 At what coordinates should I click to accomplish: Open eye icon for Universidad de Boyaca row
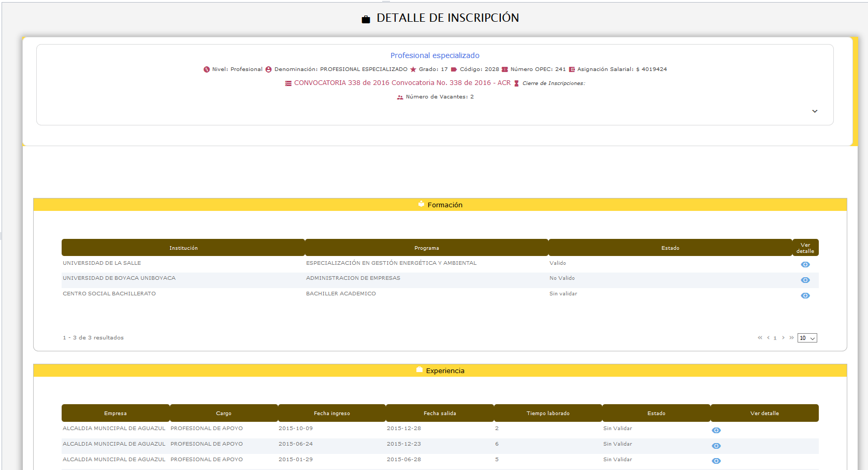805,280
